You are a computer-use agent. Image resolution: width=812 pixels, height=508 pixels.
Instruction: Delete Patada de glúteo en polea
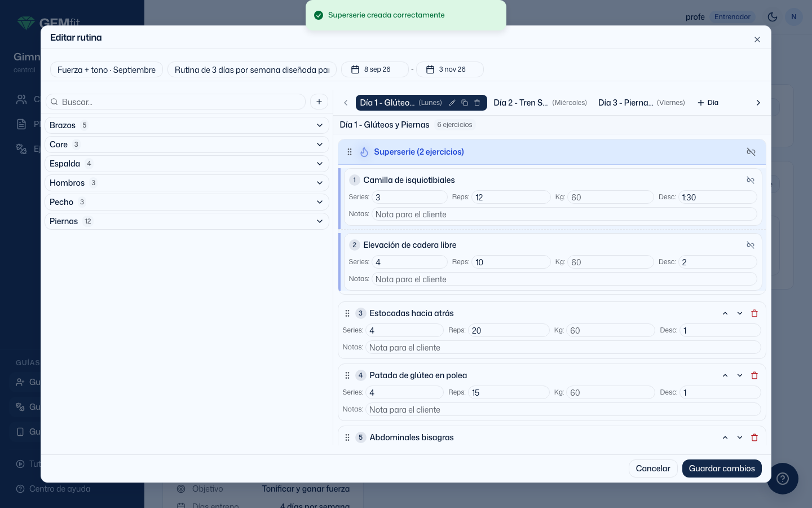(x=754, y=375)
